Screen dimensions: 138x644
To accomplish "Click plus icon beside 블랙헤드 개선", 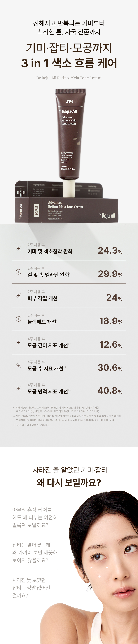I will 19,319.
